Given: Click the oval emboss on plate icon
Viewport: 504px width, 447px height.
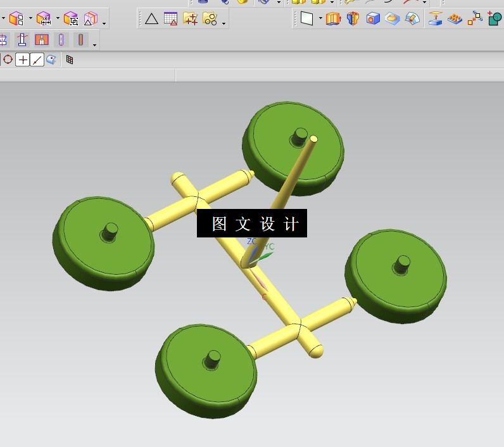Looking at the screenshot, I should [393, 18].
